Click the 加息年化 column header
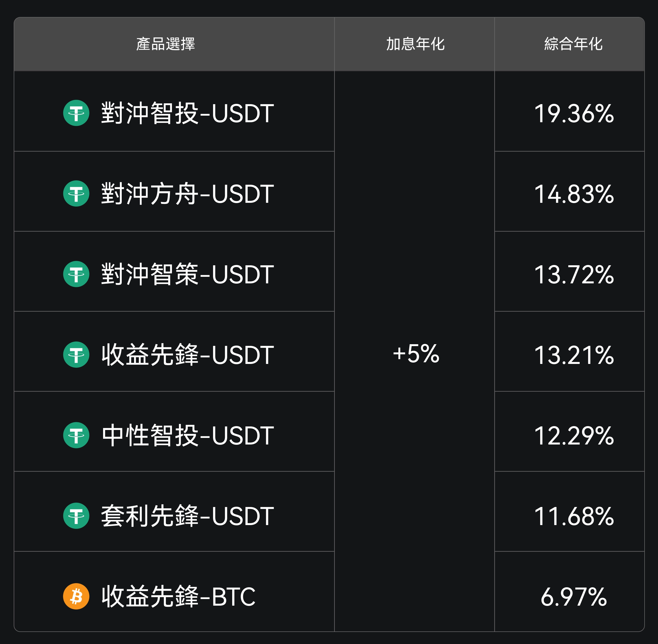 [x=415, y=44]
